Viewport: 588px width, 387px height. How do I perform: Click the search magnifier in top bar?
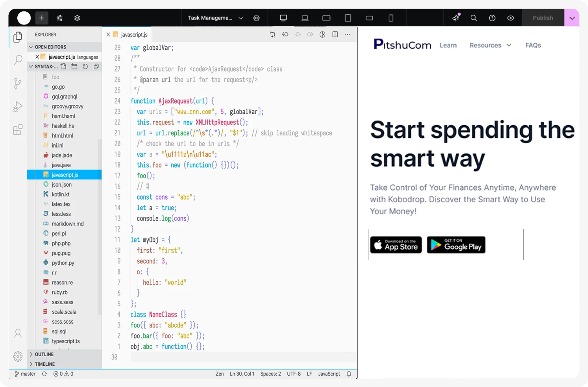[474, 18]
